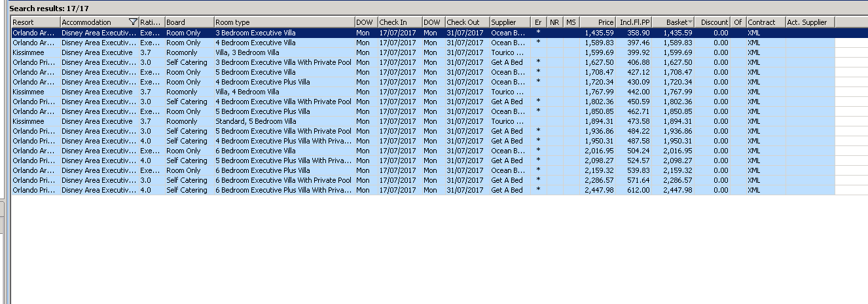
Task: Select 4 Bedroom Executive Villa With Private Pool
Action: (423, 102)
